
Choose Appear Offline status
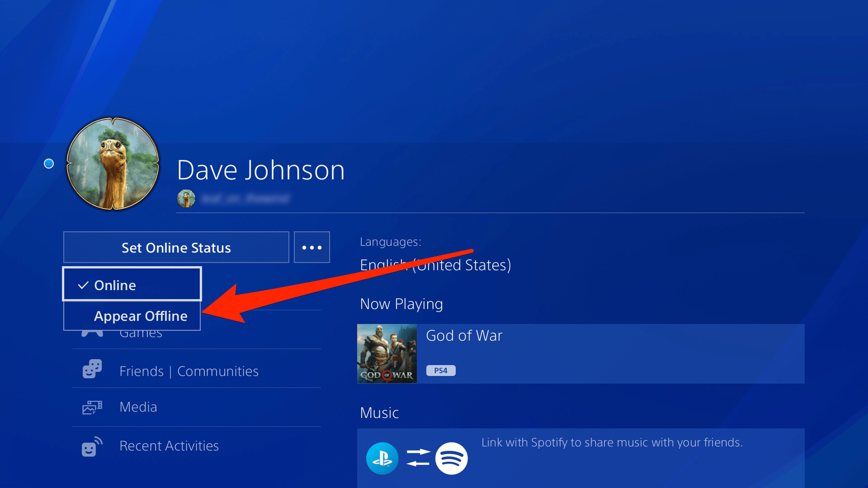pyautogui.click(x=132, y=316)
